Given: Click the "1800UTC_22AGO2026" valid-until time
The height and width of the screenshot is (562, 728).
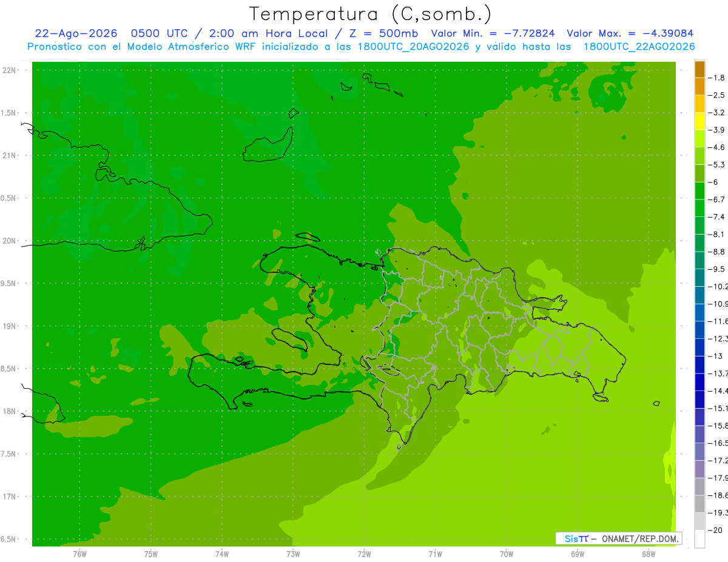Looking at the screenshot, I should click(639, 47).
